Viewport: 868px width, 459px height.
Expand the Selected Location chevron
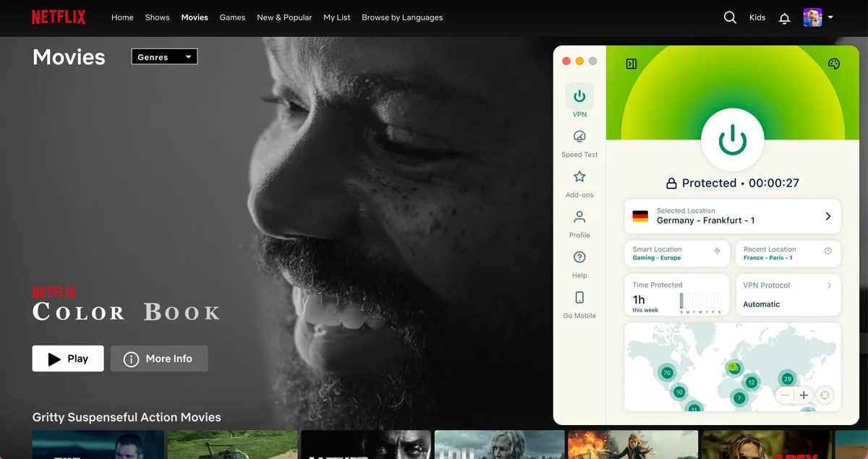pyautogui.click(x=828, y=216)
